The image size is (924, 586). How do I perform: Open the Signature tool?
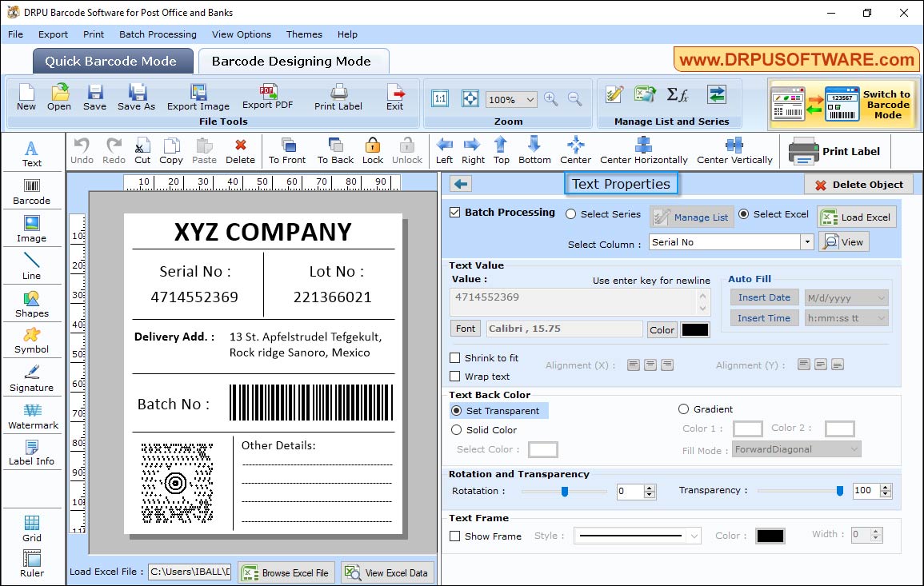(x=32, y=377)
